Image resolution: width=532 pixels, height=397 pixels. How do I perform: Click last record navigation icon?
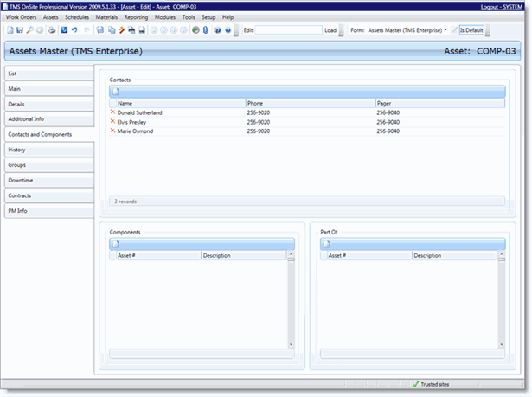(x=183, y=30)
